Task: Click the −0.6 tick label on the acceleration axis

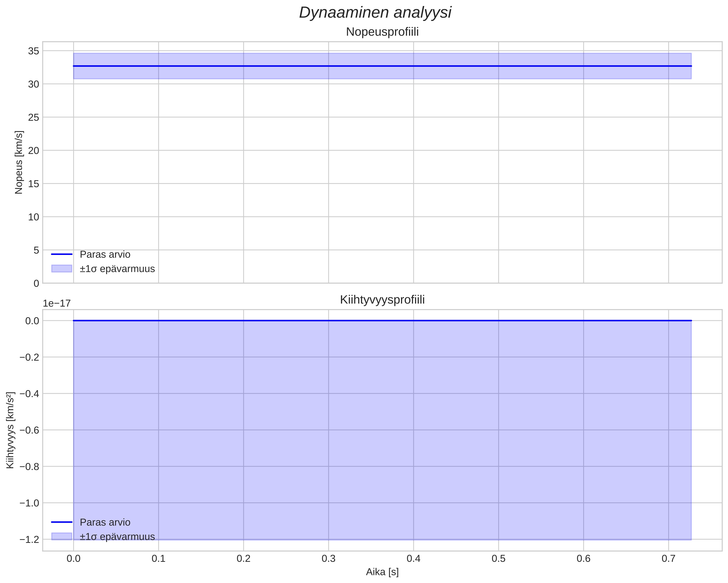Action: (x=29, y=430)
